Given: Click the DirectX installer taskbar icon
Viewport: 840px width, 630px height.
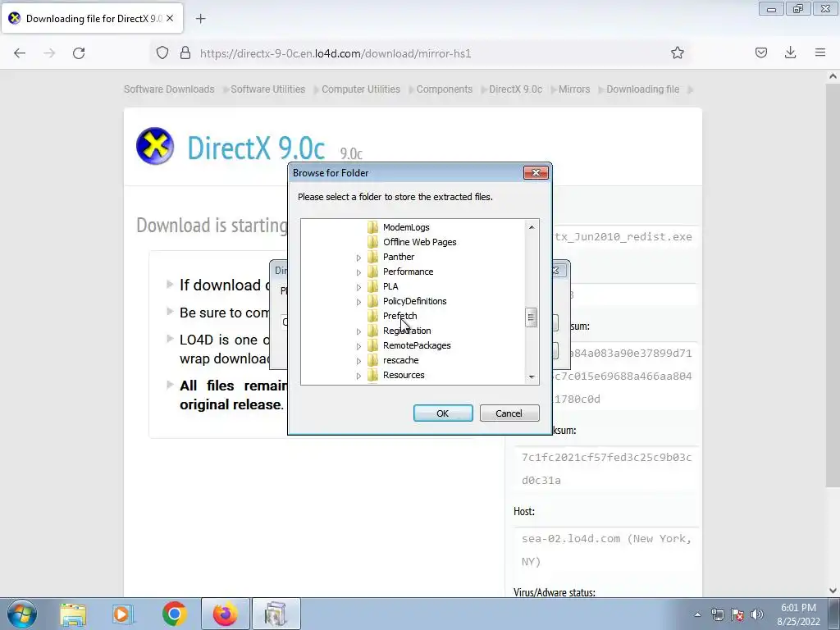Looking at the screenshot, I should point(276,614).
